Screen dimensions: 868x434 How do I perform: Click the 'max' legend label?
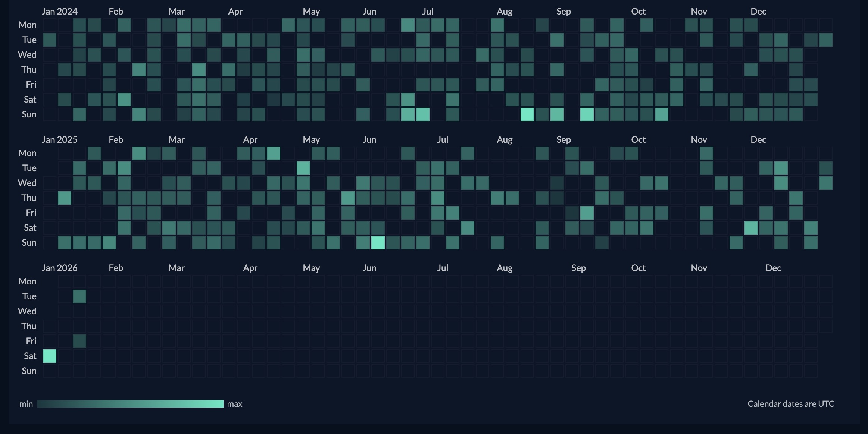(235, 404)
